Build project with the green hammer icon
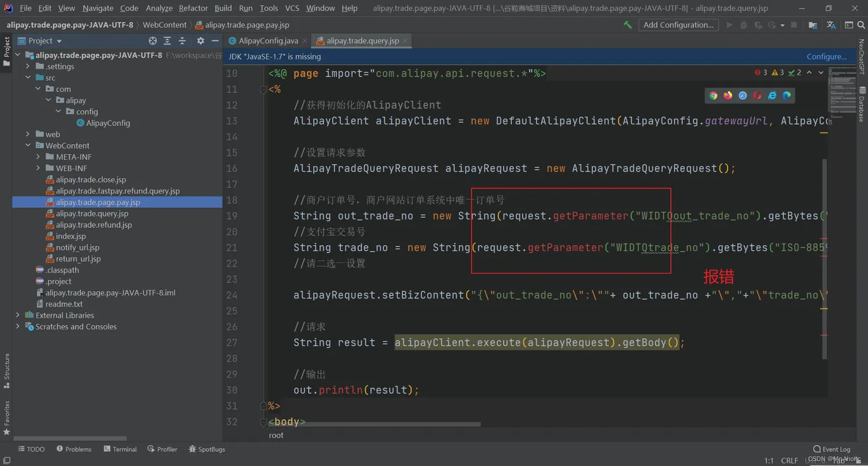 pyautogui.click(x=628, y=25)
